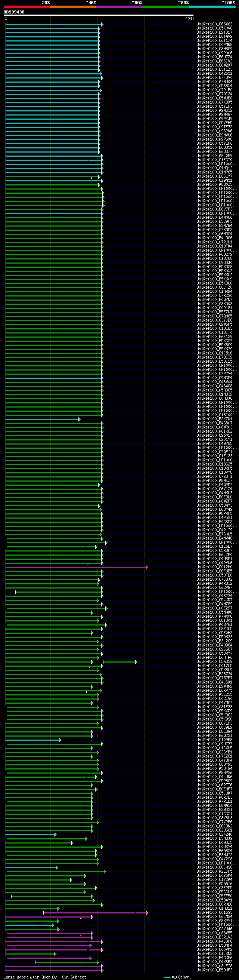
Task: Select hit label UniRef100_Q012H0
Action: (x=214, y=567)
